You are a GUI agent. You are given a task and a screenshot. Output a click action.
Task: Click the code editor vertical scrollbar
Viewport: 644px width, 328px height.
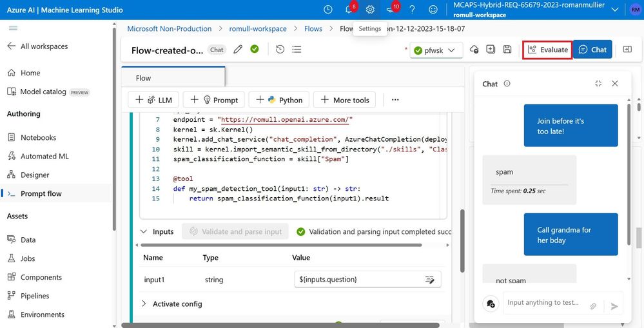(462, 241)
